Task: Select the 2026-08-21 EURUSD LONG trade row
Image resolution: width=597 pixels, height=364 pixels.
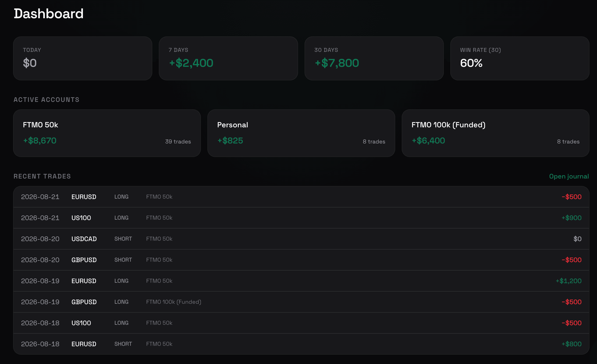Action: (x=301, y=197)
